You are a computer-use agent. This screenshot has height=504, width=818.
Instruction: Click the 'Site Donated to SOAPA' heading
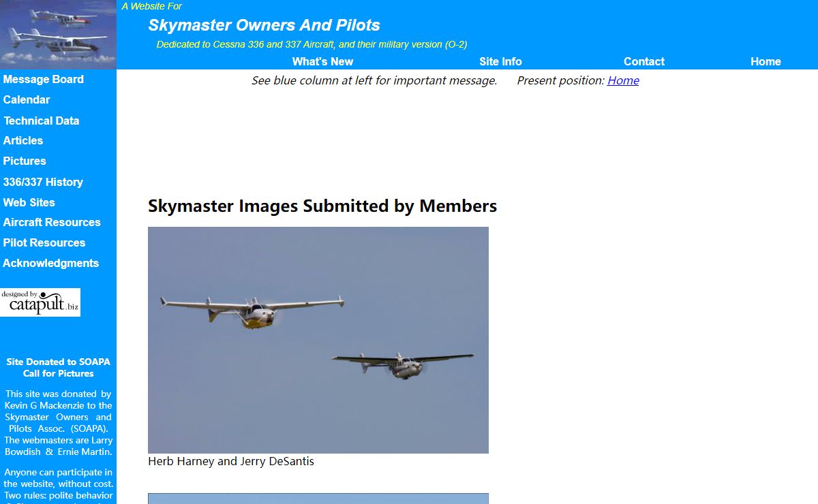click(x=58, y=362)
